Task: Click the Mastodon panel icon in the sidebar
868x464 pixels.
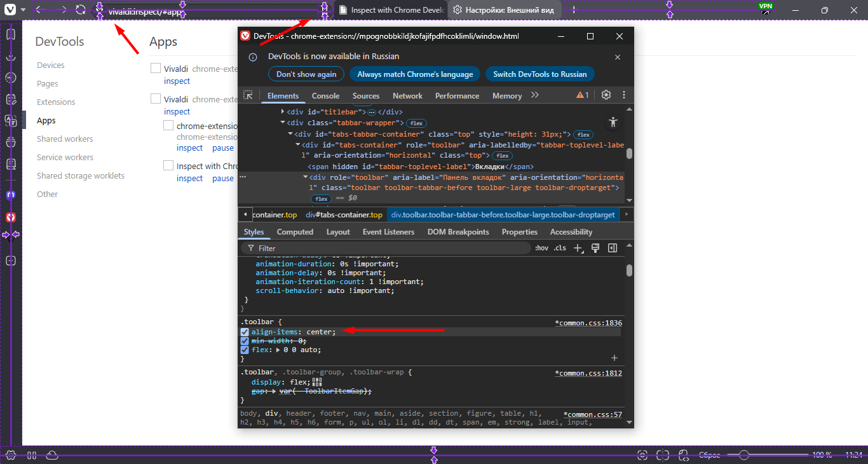Action: (11, 195)
